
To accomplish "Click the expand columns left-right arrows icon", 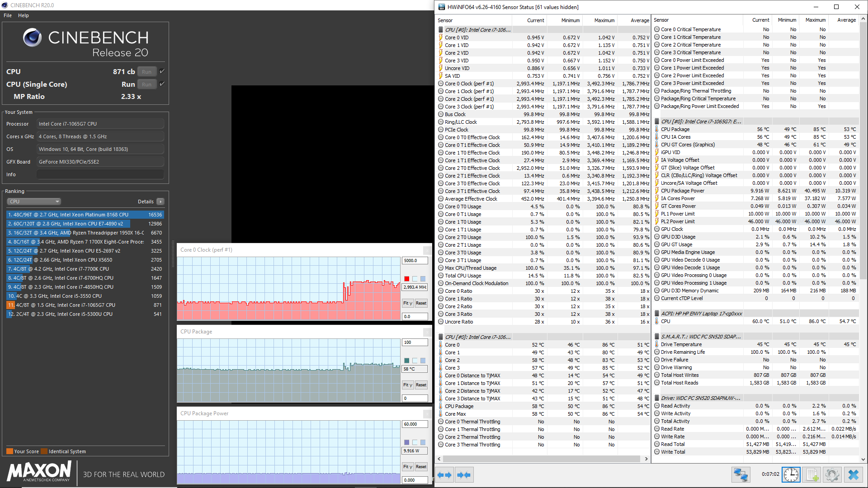I will coord(445,475).
